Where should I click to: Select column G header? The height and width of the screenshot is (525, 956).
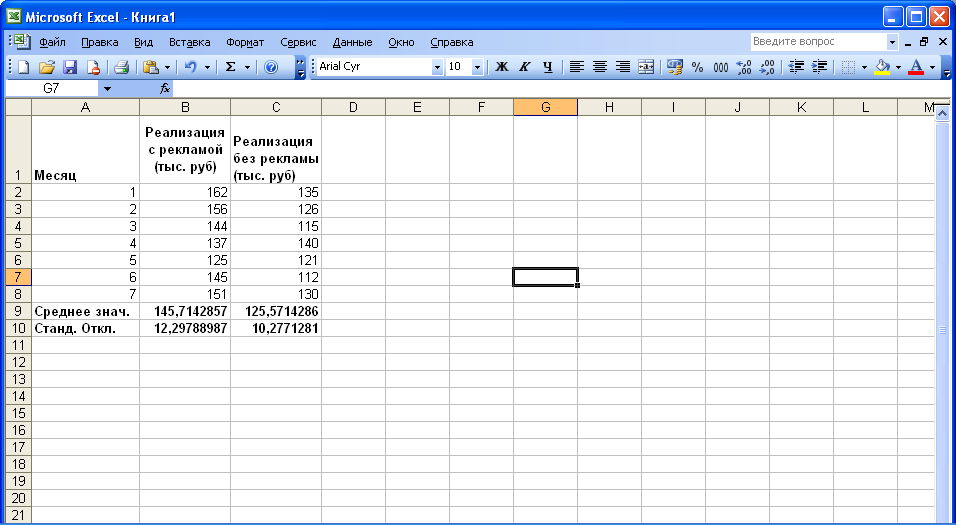[546, 107]
